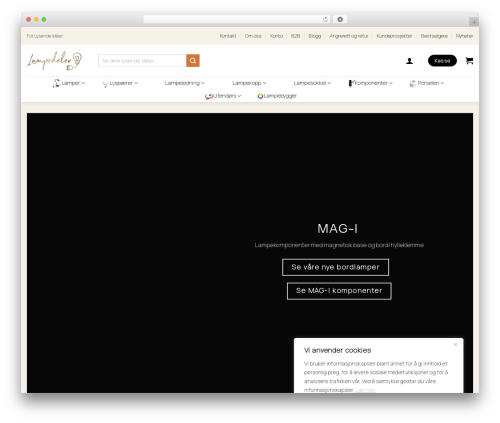Click the Vi anvender cookies heading

[x=337, y=350]
